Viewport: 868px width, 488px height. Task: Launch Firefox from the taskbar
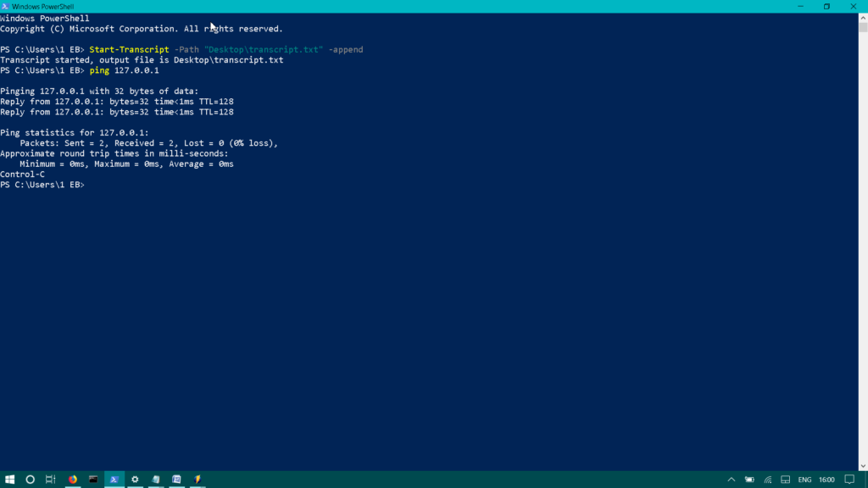(72, 479)
